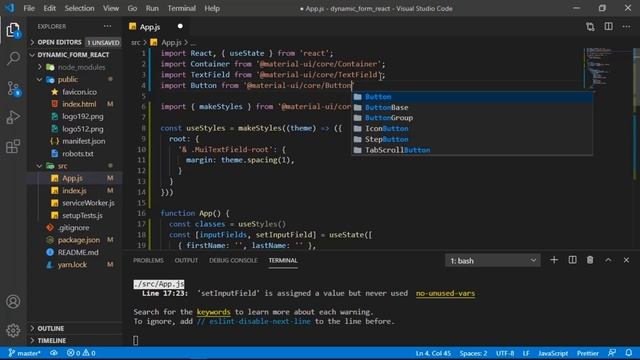Change JavaScript language mode in status bar
640x360 pixels.
point(553,353)
